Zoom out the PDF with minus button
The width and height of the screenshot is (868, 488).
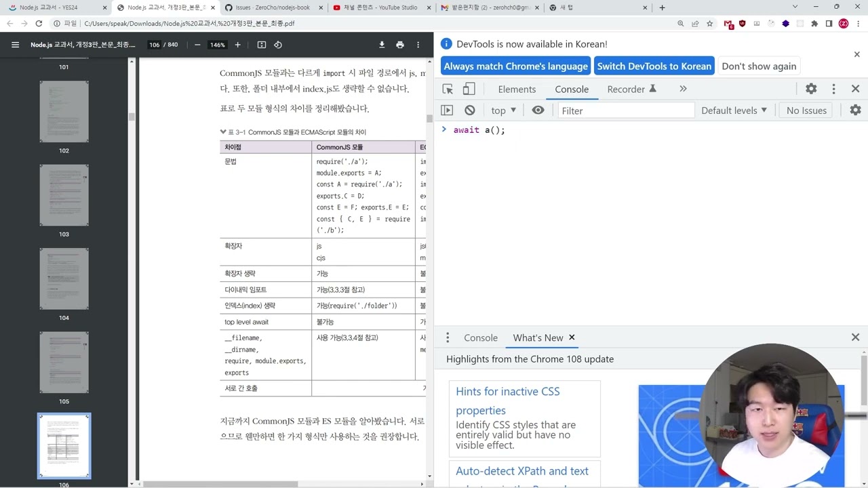pos(197,45)
